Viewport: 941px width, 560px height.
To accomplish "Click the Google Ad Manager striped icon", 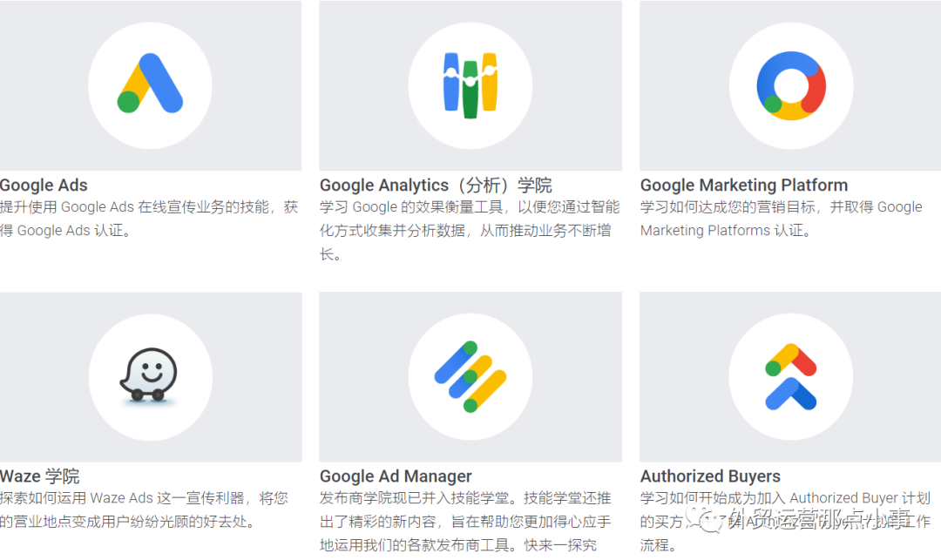I will click(470, 376).
